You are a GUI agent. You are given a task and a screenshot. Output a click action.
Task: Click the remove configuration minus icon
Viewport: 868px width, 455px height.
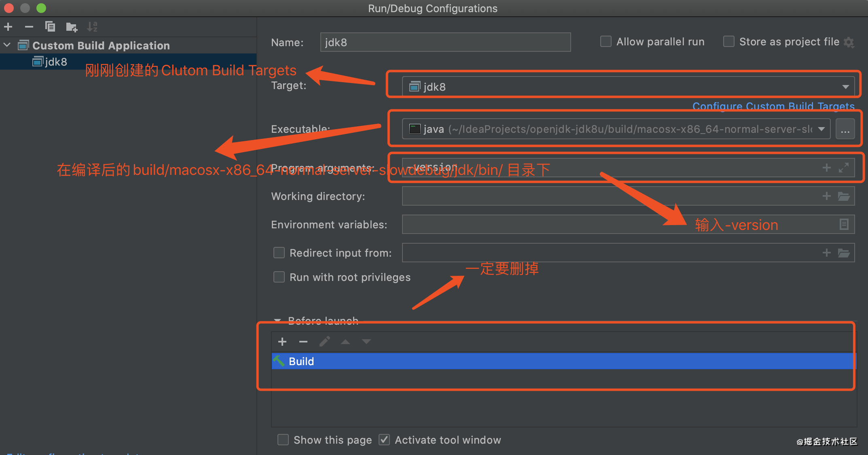[x=29, y=27]
